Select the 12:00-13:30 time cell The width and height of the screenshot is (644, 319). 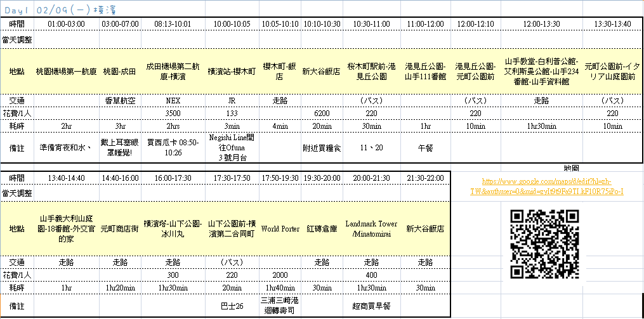pyautogui.click(x=541, y=24)
